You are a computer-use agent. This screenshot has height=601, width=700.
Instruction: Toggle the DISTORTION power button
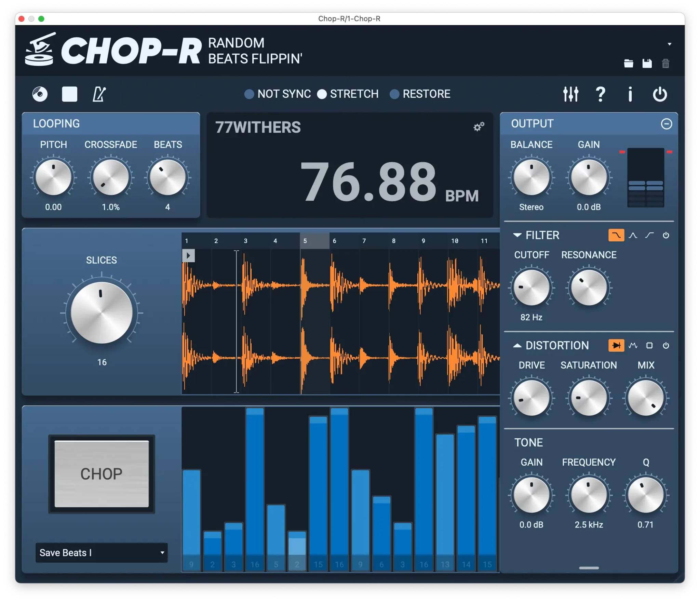click(666, 346)
